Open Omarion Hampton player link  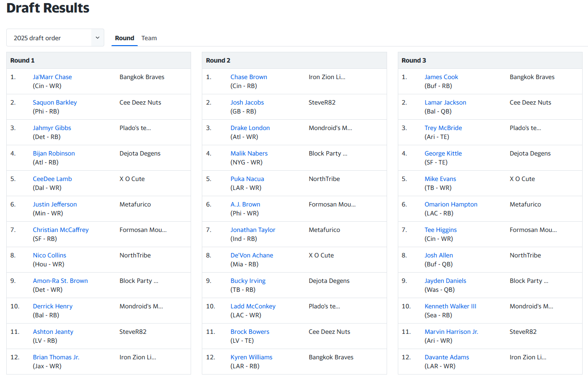[x=451, y=204]
